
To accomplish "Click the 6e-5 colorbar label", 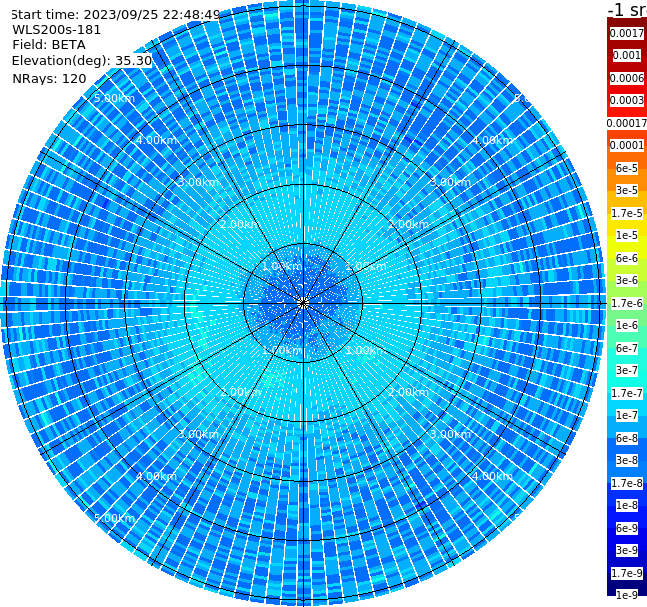I will 627,168.
